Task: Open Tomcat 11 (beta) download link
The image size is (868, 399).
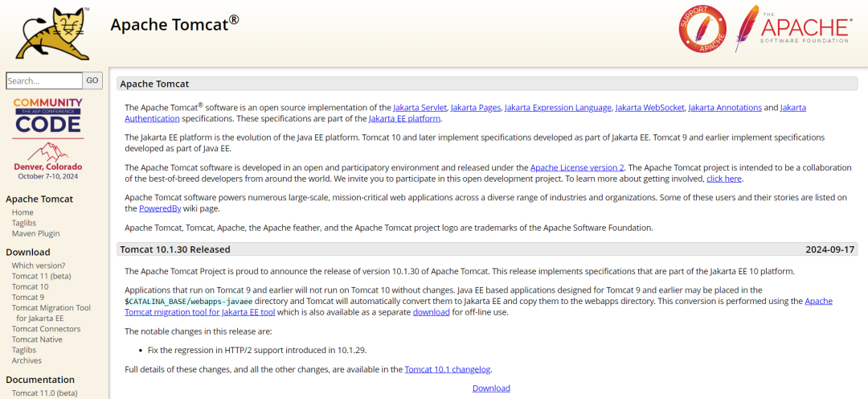Action: click(x=42, y=276)
